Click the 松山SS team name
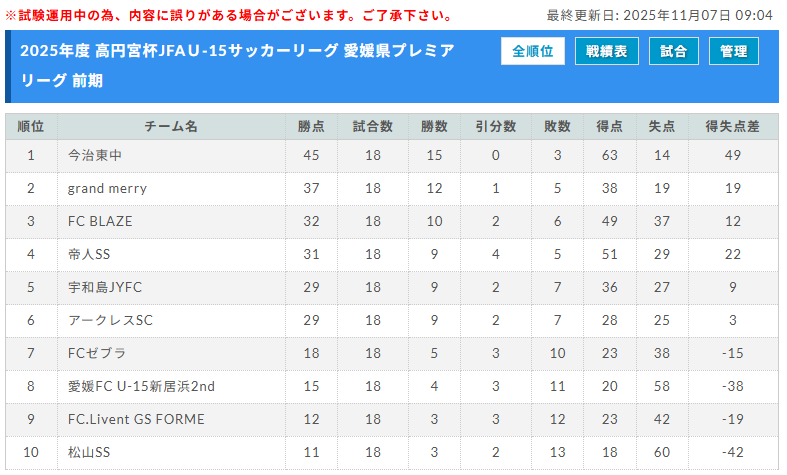 tap(88, 452)
